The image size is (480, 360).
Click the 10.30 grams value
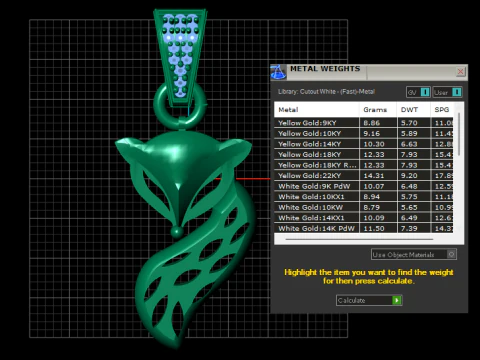click(x=374, y=144)
